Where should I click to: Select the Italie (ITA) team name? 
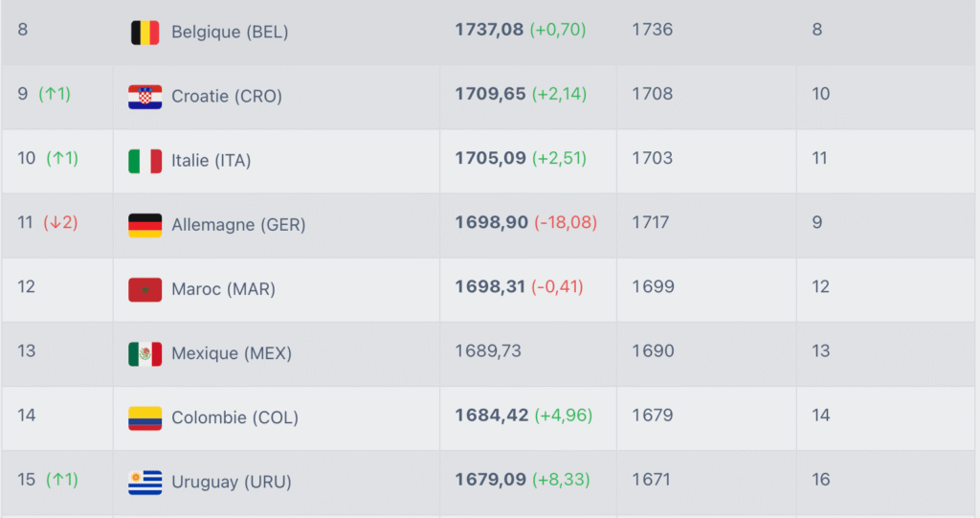coord(212,161)
